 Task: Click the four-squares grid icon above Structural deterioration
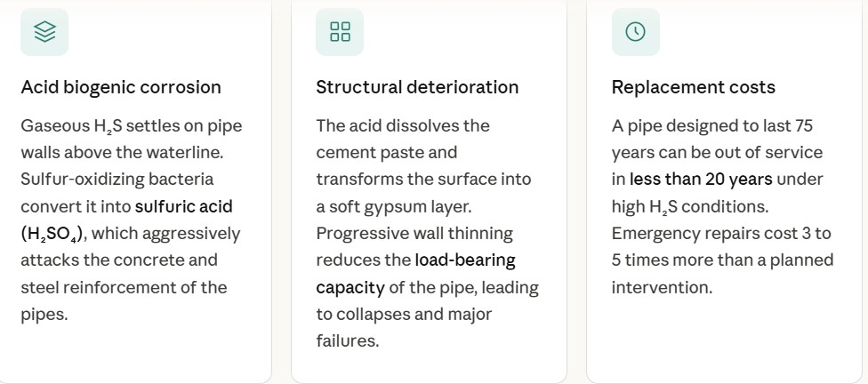(340, 32)
